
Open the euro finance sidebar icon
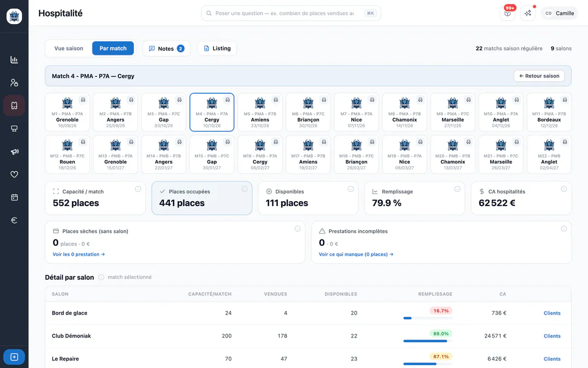point(14,220)
